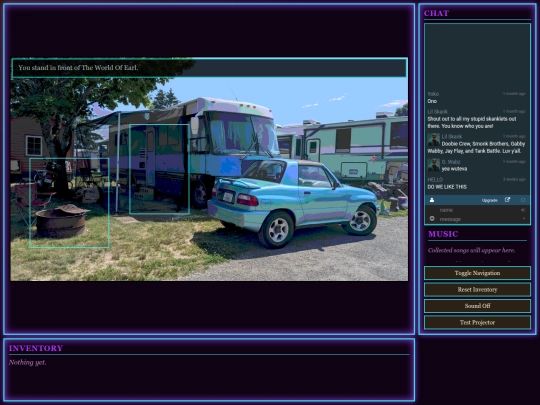This screenshot has height=405, width=540.
Task: Click Lil Skank's avatar in chat
Action: point(434,140)
